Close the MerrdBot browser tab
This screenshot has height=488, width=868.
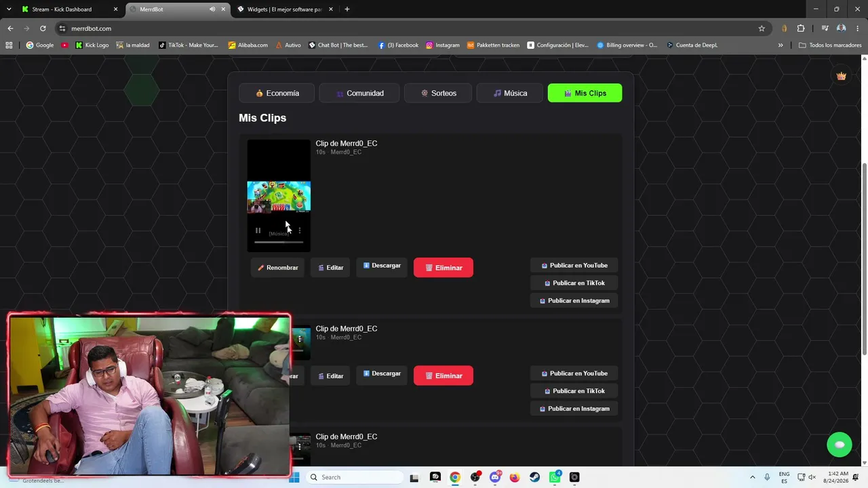point(223,9)
